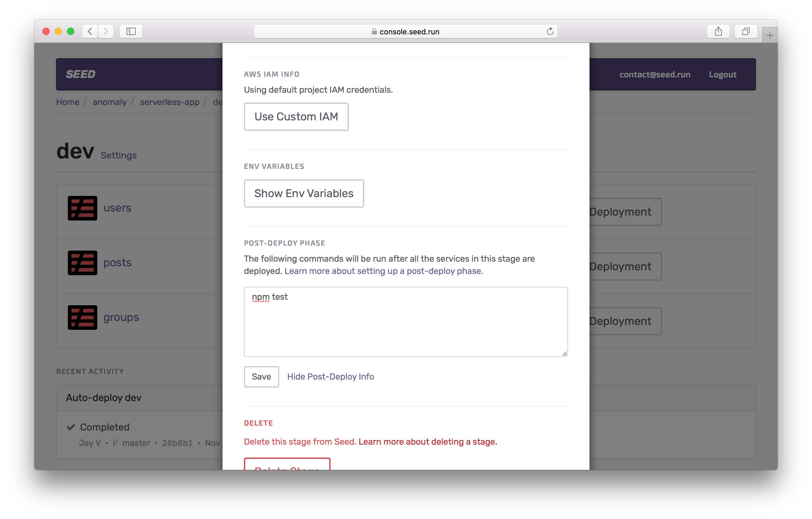Go to the Home breadcrumb
The image size is (812, 519).
(x=68, y=102)
